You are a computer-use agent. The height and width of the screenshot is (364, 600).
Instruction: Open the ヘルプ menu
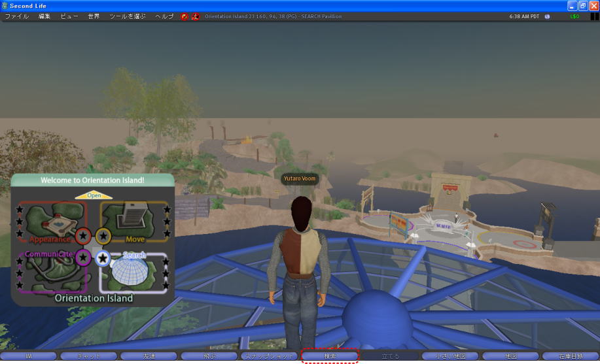[164, 16]
